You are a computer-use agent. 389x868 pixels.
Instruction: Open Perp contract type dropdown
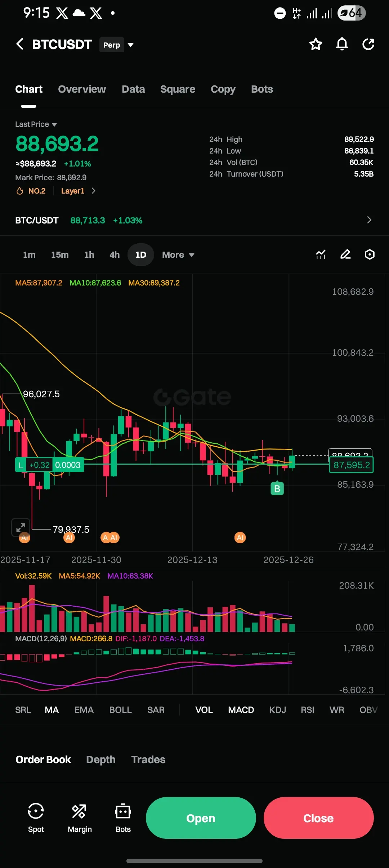[x=117, y=45]
